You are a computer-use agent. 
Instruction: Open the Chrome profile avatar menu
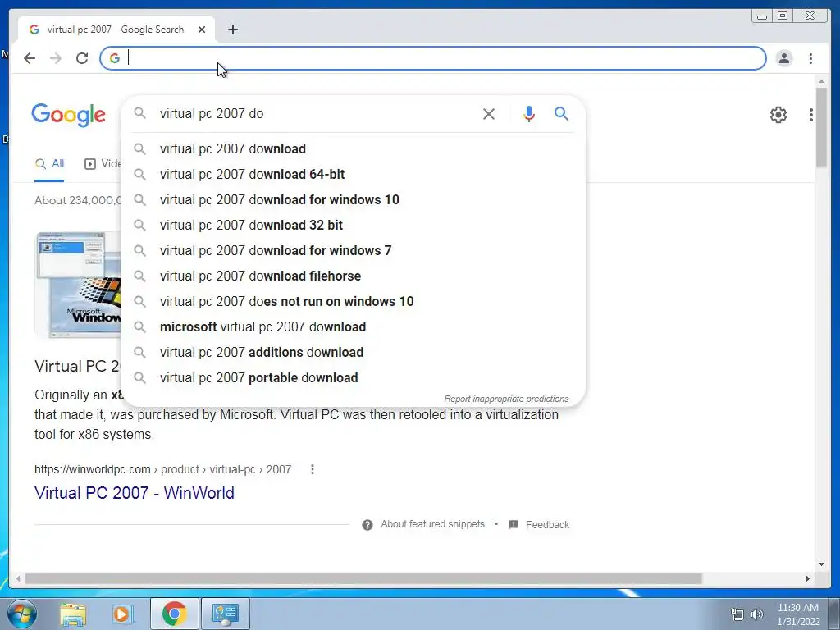[783, 58]
